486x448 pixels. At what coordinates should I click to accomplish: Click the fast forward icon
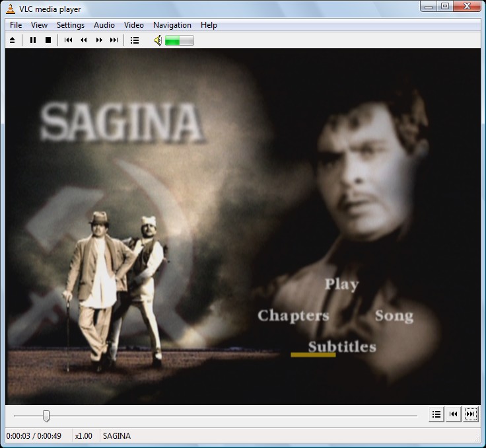[x=99, y=40]
